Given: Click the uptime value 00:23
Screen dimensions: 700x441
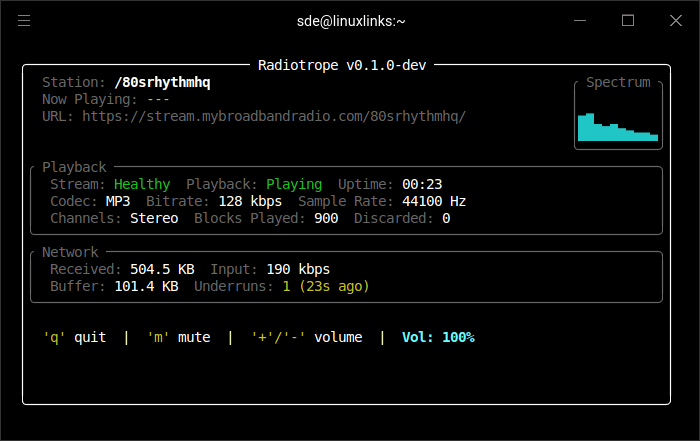Looking at the screenshot, I should point(422,184).
